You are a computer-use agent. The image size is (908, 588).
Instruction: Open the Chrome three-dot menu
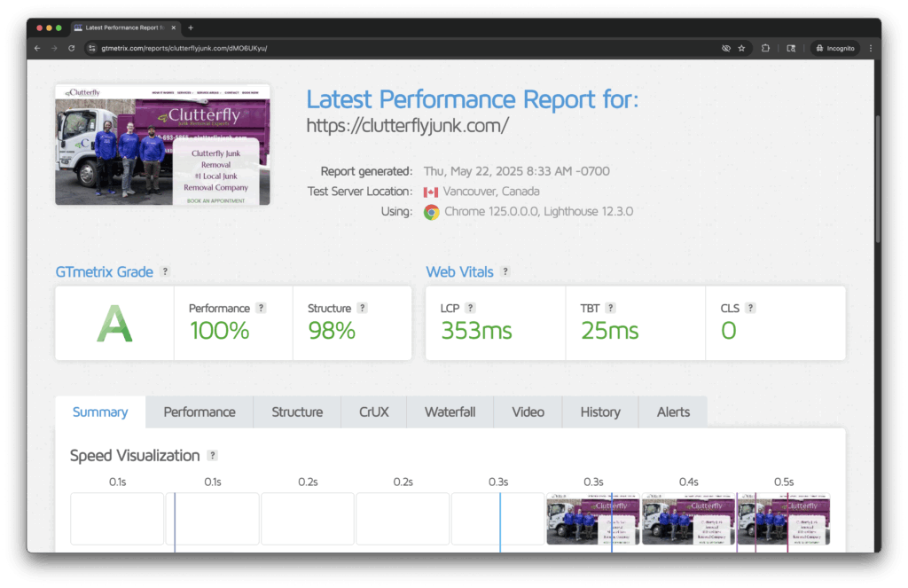(x=871, y=49)
